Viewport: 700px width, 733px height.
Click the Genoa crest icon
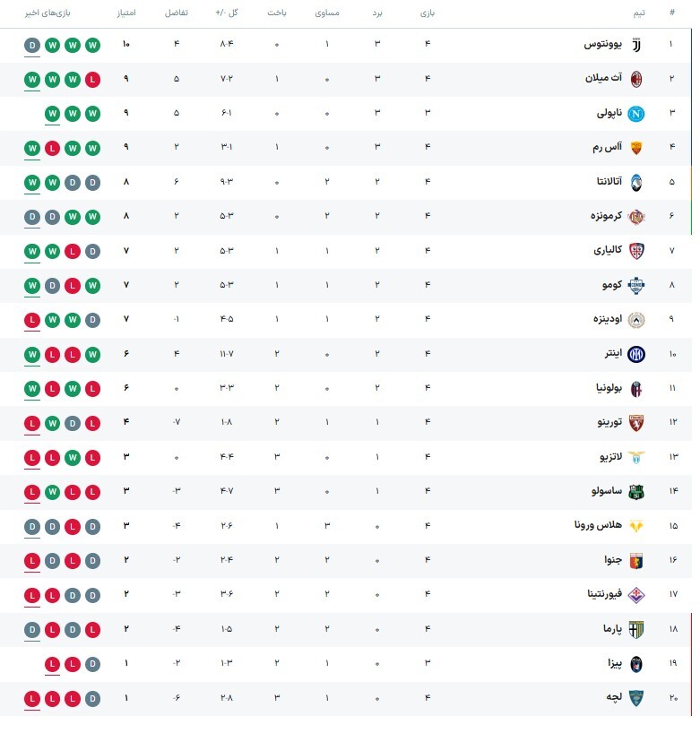tap(636, 560)
